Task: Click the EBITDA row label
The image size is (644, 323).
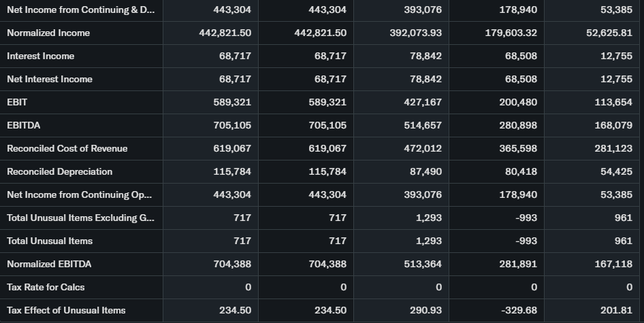Action: pos(22,125)
